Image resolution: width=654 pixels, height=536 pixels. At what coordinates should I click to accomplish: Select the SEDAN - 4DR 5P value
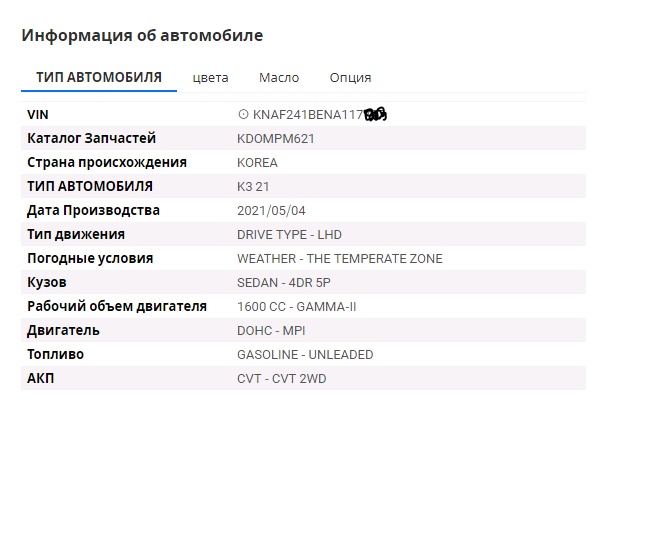click(x=284, y=283)
